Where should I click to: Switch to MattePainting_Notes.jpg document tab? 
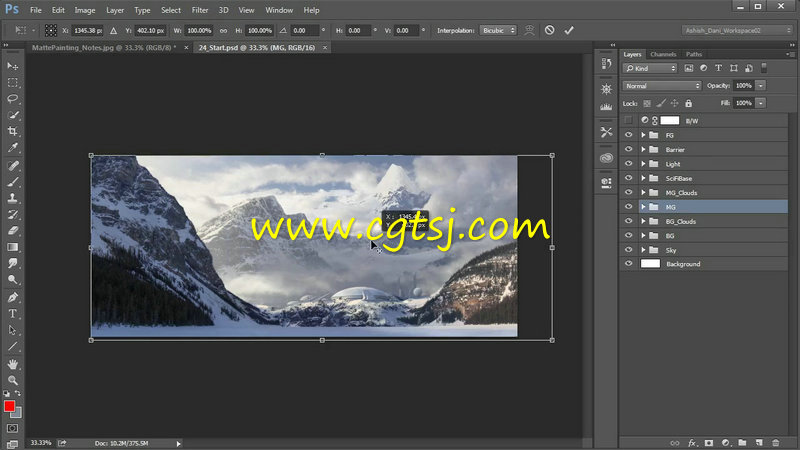[103, 47]
